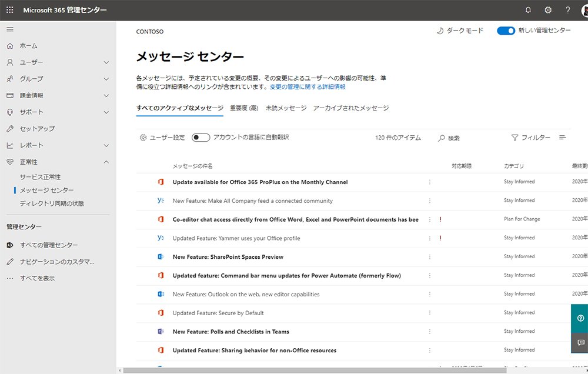Viewport: 588px width, 374px height.
Task: Switch to 重要度 (高) tab
Action: pos(244,108)
